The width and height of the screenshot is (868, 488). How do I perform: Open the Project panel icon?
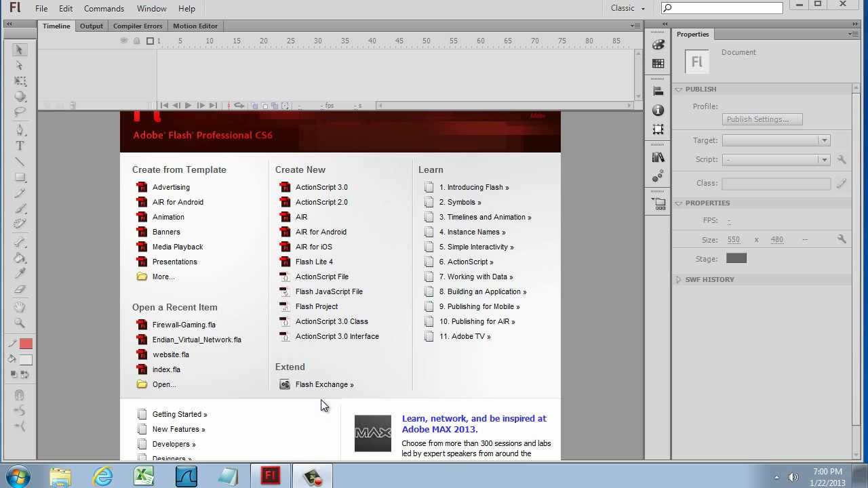coord(658,203)
